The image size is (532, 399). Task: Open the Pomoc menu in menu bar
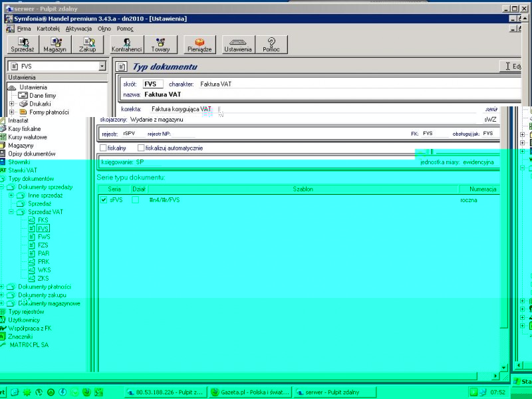coord(125,29)
